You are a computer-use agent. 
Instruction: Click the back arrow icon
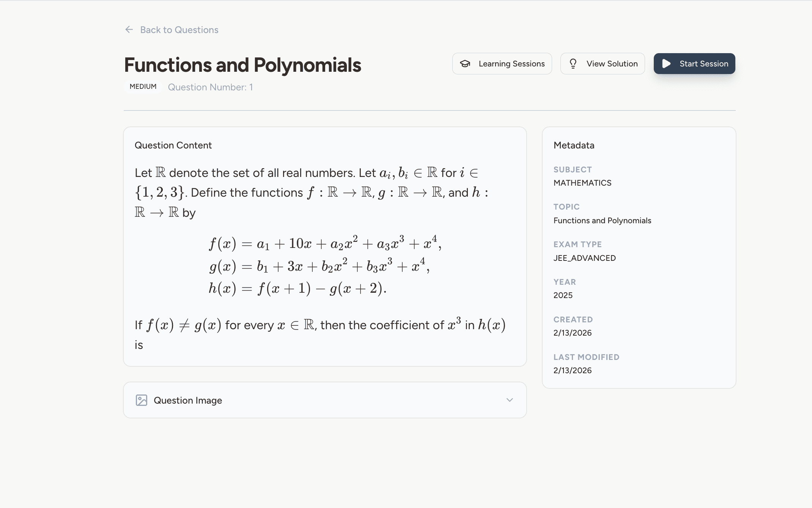point(129,30)
